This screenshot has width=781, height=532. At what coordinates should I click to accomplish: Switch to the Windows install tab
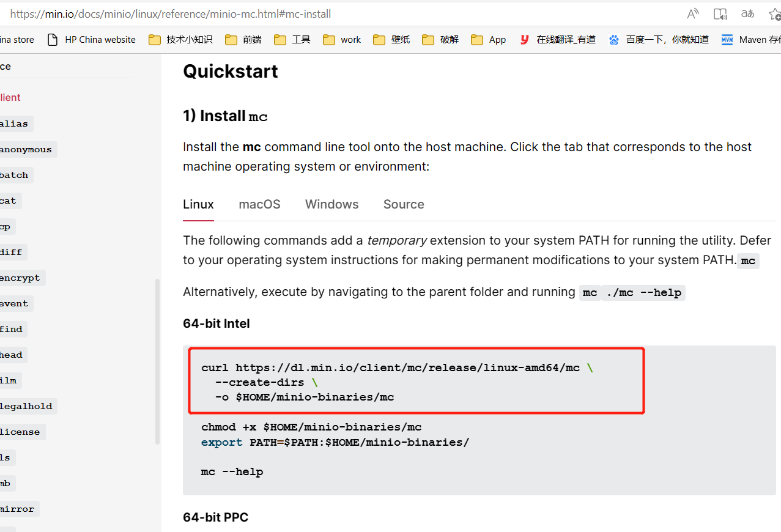coord(331,204)
